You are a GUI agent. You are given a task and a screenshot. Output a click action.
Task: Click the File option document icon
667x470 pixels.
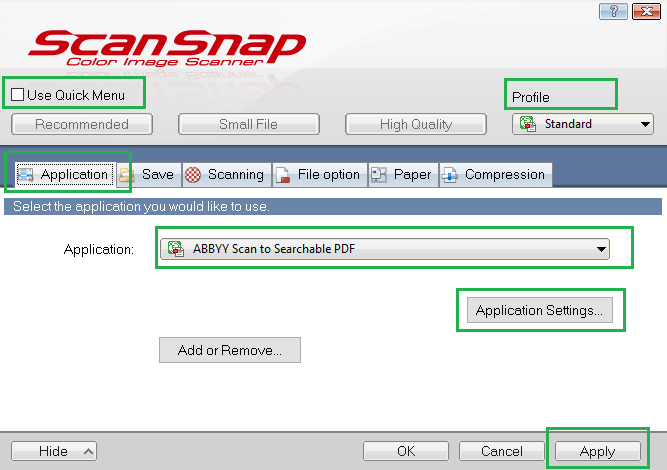(x=283, y=175)
